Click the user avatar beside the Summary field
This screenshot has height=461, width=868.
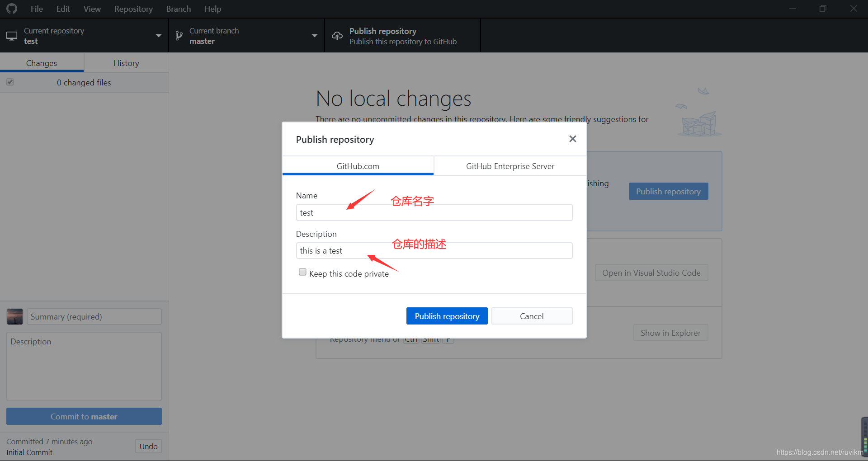pos(15,316)
